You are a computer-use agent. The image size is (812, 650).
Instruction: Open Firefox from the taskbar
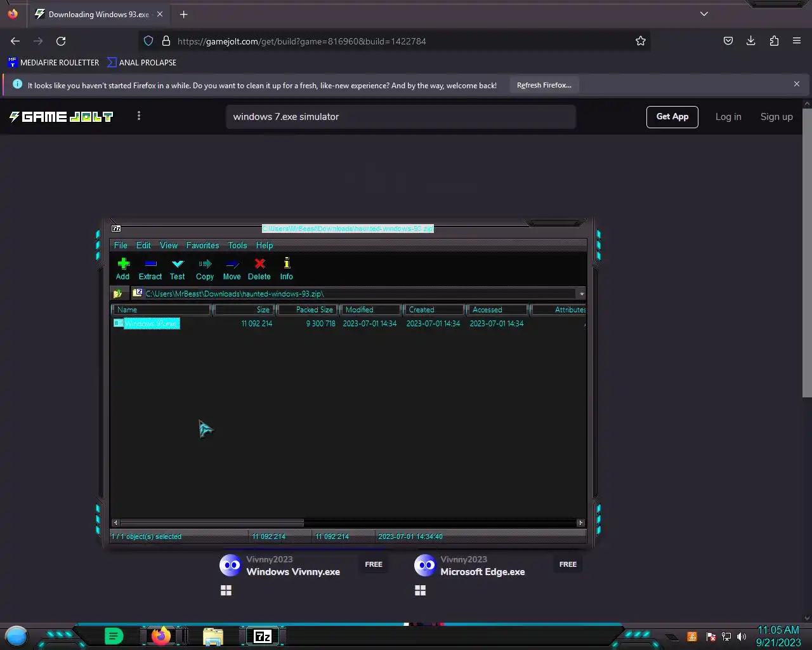pyautogui.click(x=161, y=636)
